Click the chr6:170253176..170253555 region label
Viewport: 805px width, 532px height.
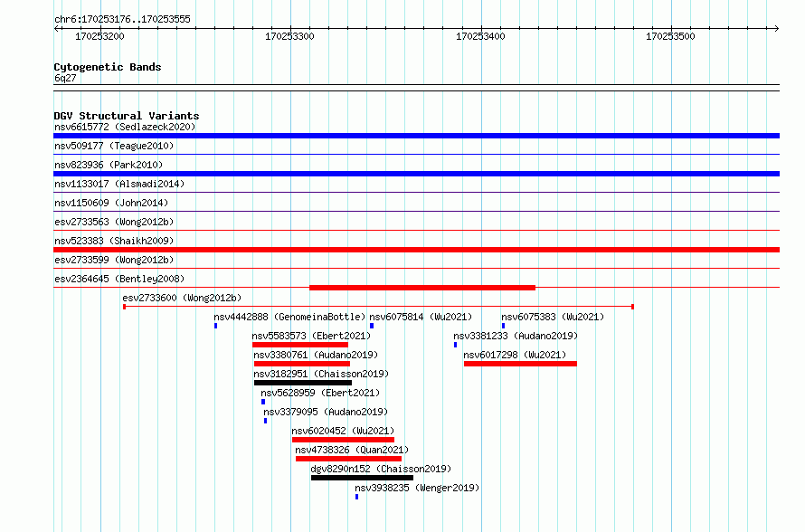pos(122,19)
